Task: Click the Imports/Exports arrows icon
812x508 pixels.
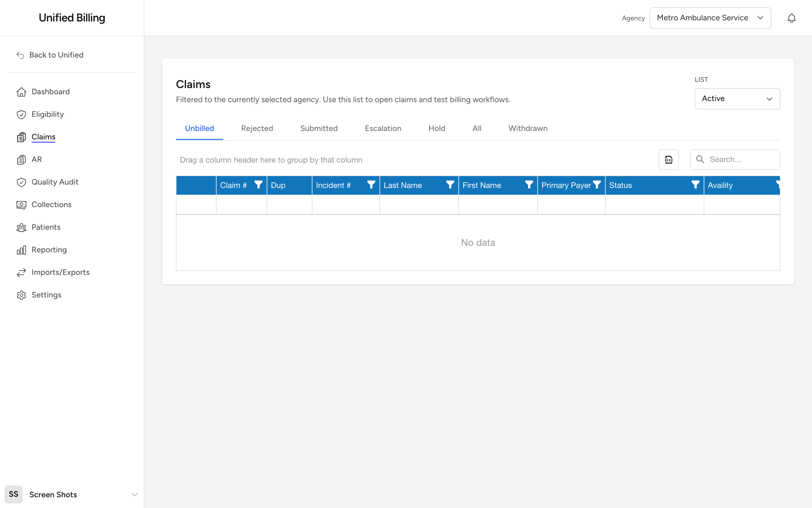Action: click(x=21, y=272)
